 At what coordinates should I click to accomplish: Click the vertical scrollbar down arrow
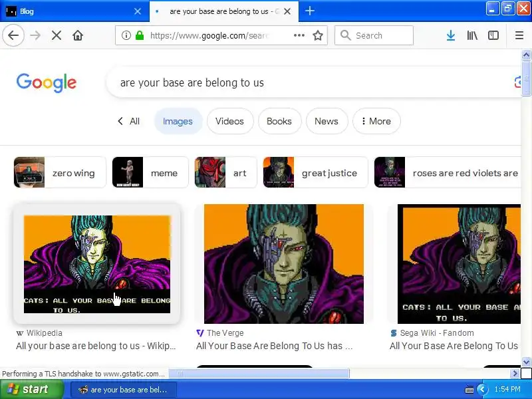pos(526,362)
